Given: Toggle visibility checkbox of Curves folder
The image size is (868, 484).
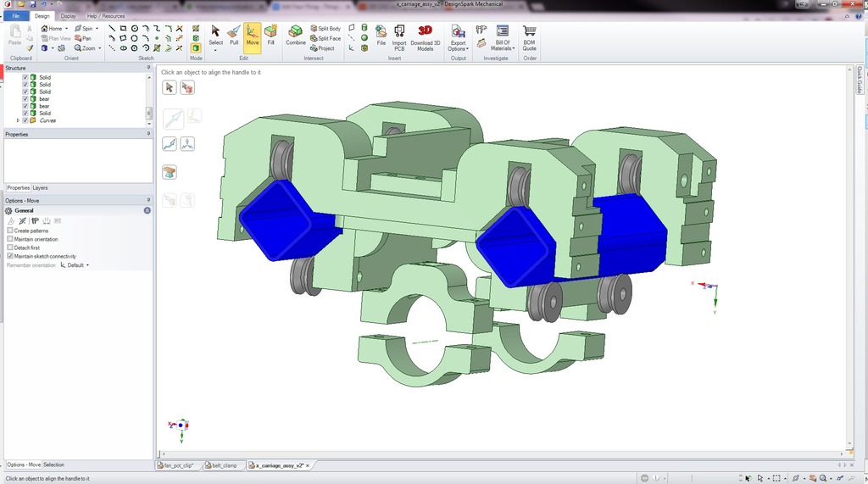Looking at the screenshot, I should pyautogui.click(x=25, y=120).
